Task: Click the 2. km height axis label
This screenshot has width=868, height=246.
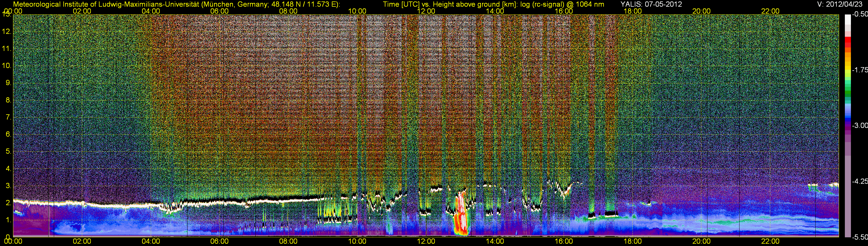Action: [8, 203]
